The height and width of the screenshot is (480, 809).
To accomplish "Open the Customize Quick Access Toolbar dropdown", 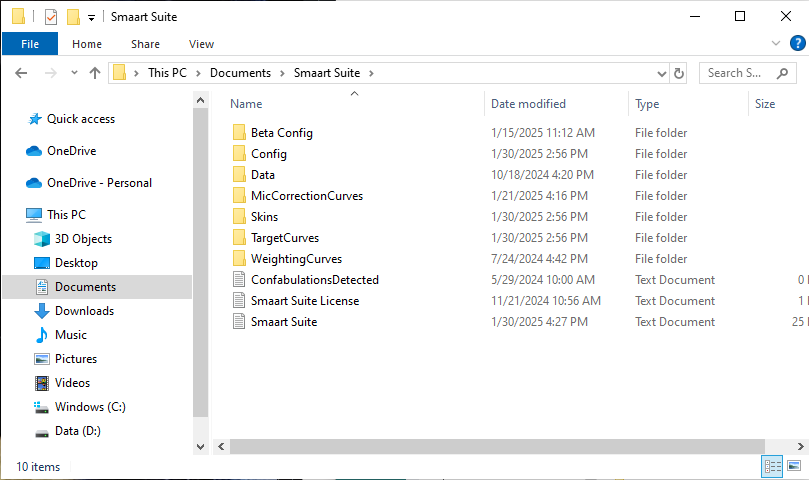I will point(91,18).
